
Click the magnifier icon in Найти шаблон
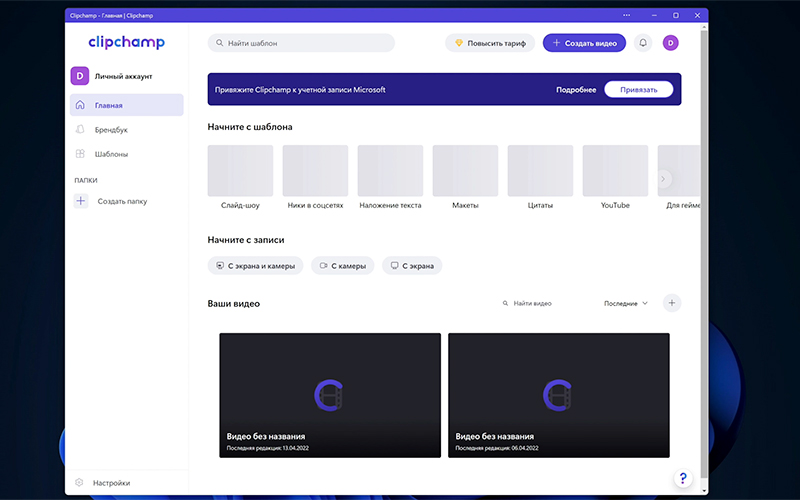tap(219, 43)
